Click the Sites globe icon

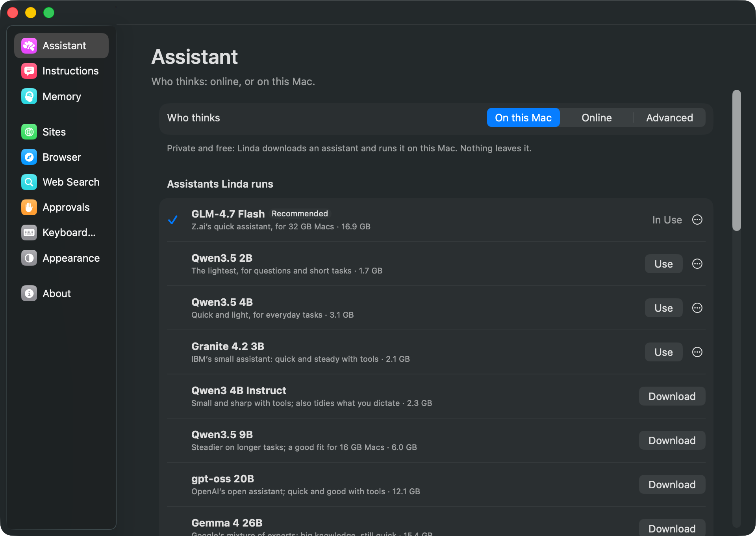pos(29,132)
